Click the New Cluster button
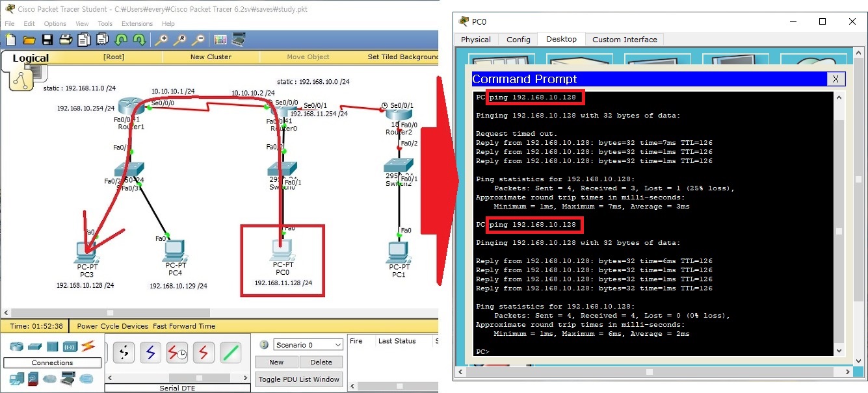868x393 pixels. point(211,57)
